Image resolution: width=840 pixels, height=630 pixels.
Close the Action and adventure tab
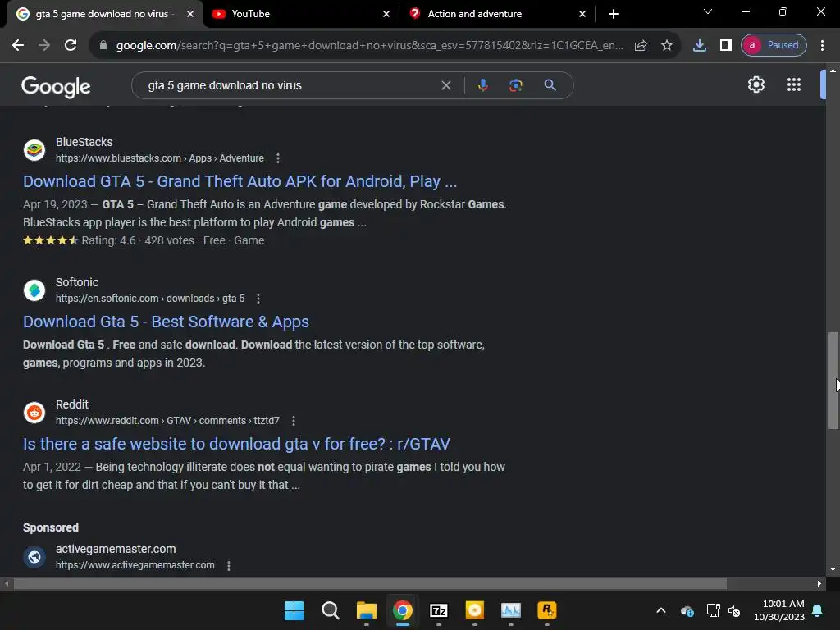582,14
